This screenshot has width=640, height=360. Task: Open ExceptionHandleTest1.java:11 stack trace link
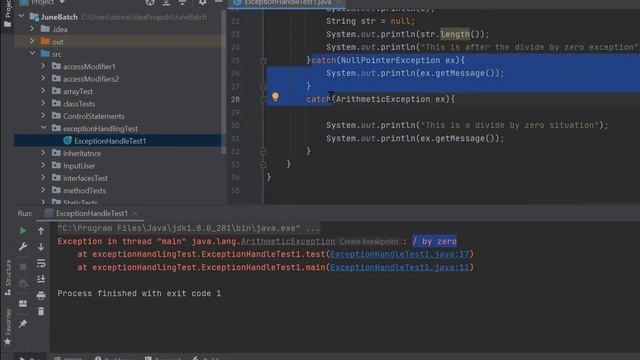[400, 267]
